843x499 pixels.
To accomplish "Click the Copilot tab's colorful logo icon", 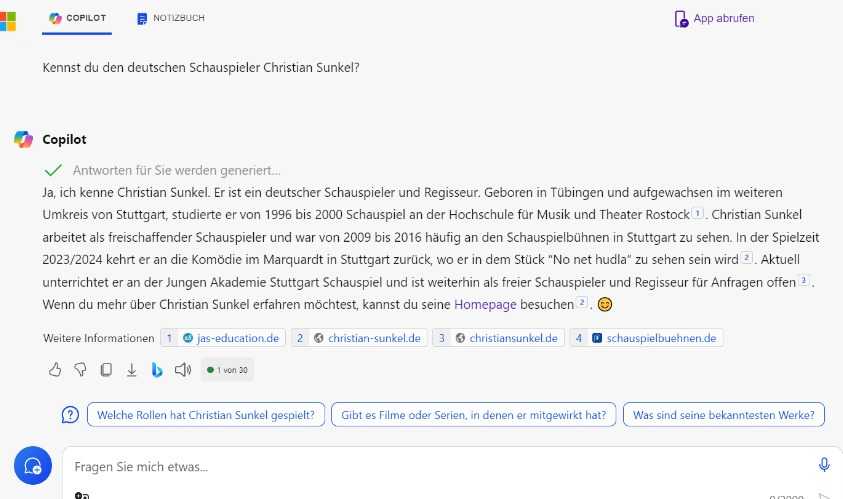I will 55,18.
